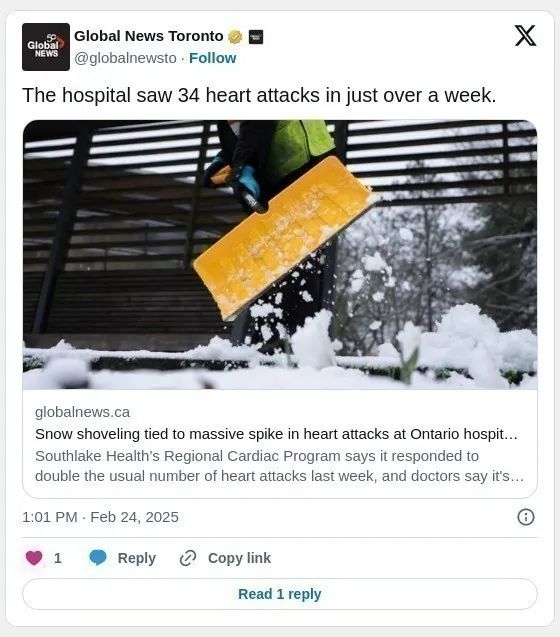This screenshot has height=637, width=560.
Task: Like the tweet with heart icon
Action: pyautogui.click(x=34, y=558)
